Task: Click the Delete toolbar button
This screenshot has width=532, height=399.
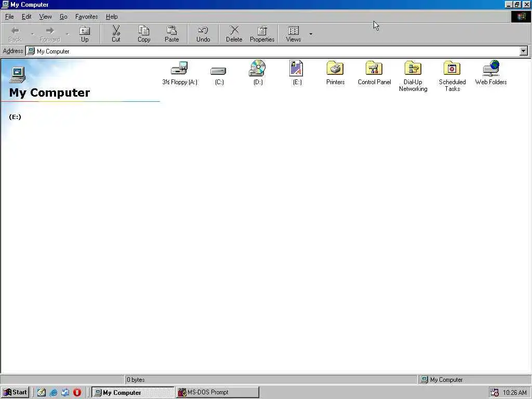Action: click(x=234, y=34)
